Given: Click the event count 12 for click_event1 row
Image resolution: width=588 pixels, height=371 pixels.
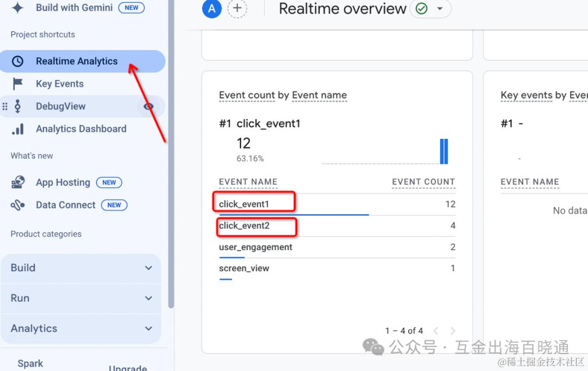Looking at the screenshot, I should click(450, 204).
